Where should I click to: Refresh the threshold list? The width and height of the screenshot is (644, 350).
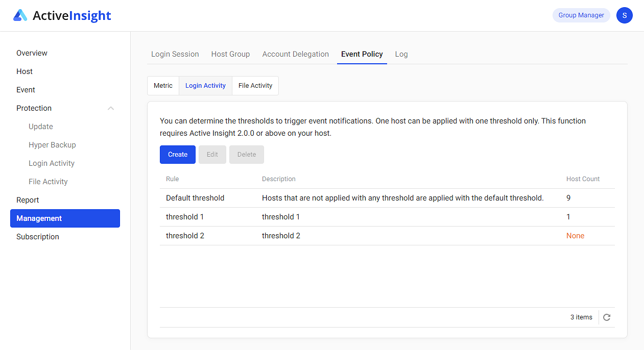click(x=607, y=317)
